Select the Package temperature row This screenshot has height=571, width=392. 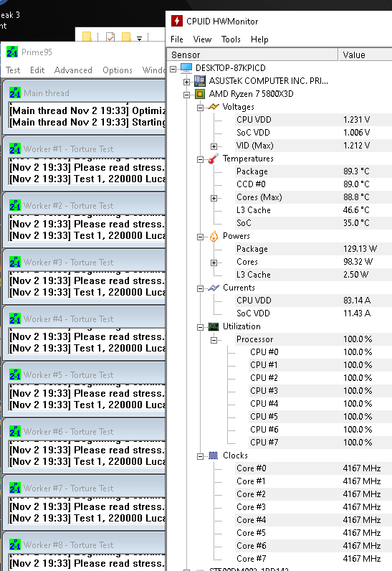[x=313, y=171]
